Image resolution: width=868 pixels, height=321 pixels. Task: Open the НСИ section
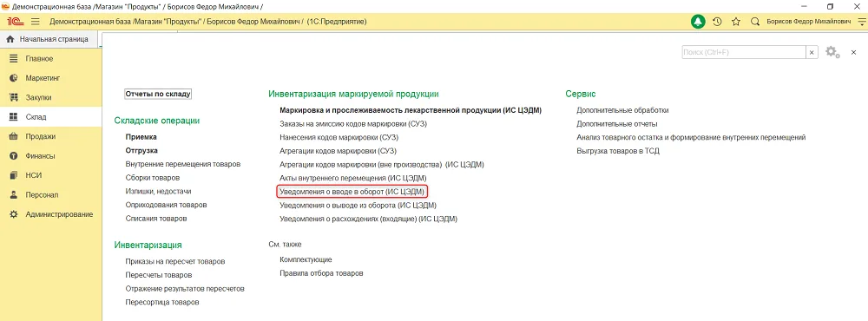[x=51, y=175]
